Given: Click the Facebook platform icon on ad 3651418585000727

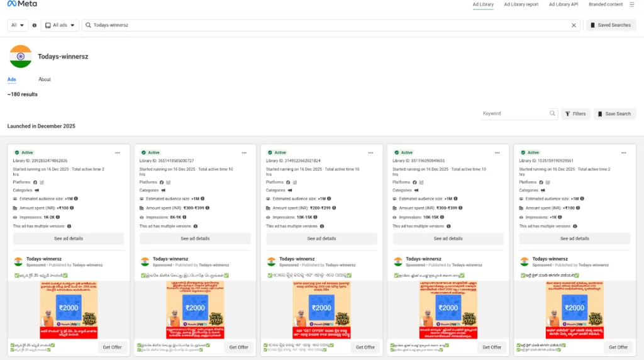Looking at the screenshot, I should [161, 182].
